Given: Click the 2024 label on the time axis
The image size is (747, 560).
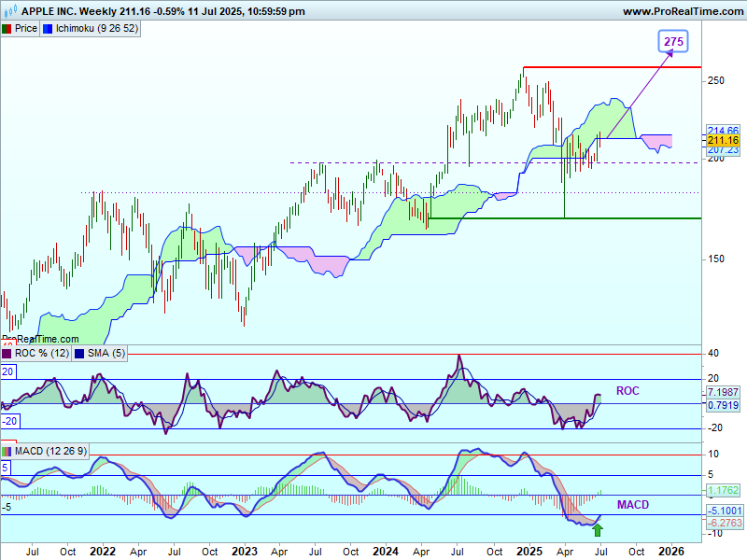Looking at the screenshot, I should [387, 551].
